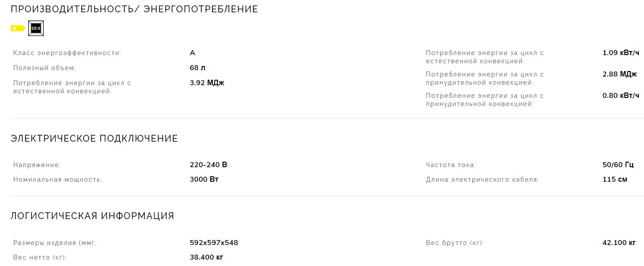Select the Полезный объем label
The width and height of the screenshot is (644, 266).
tap(45, 68)
